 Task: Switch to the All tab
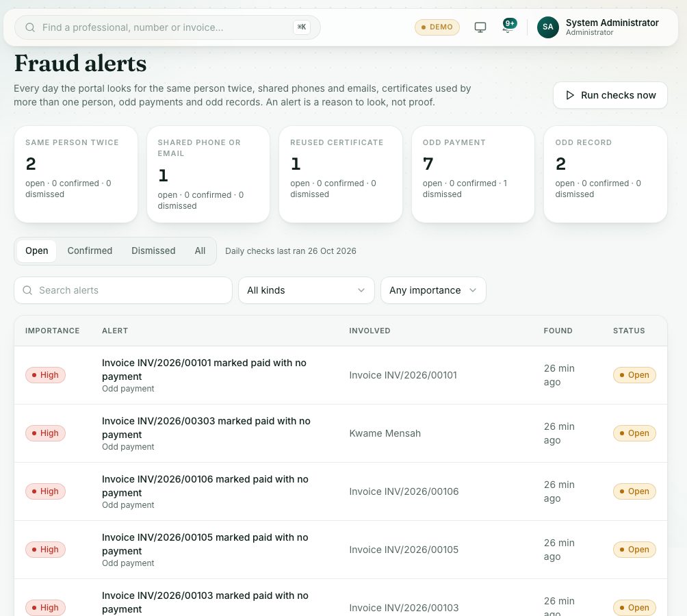(x=200, y=251)
